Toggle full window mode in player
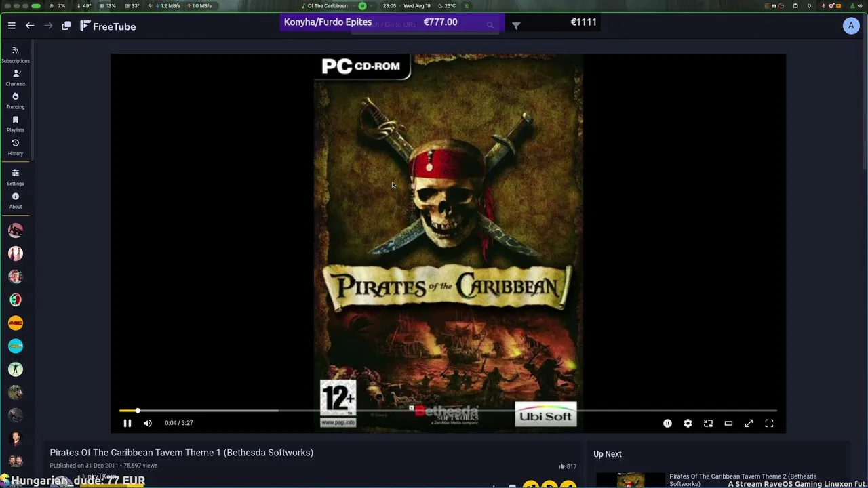The width and height of the screenshot is (868, 488). pyautogui.click(x=708, y=423)
